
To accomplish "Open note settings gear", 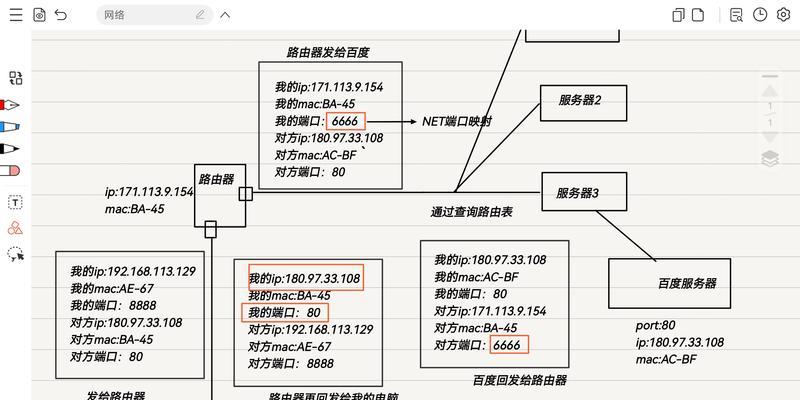I will click(783, 15).
